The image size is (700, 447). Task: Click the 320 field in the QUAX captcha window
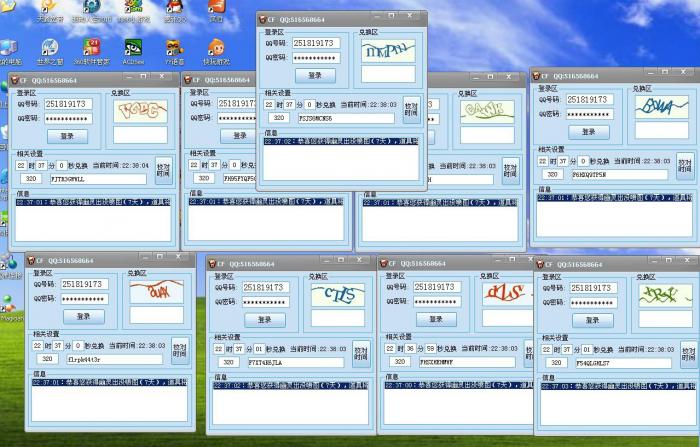coord(47,359)
